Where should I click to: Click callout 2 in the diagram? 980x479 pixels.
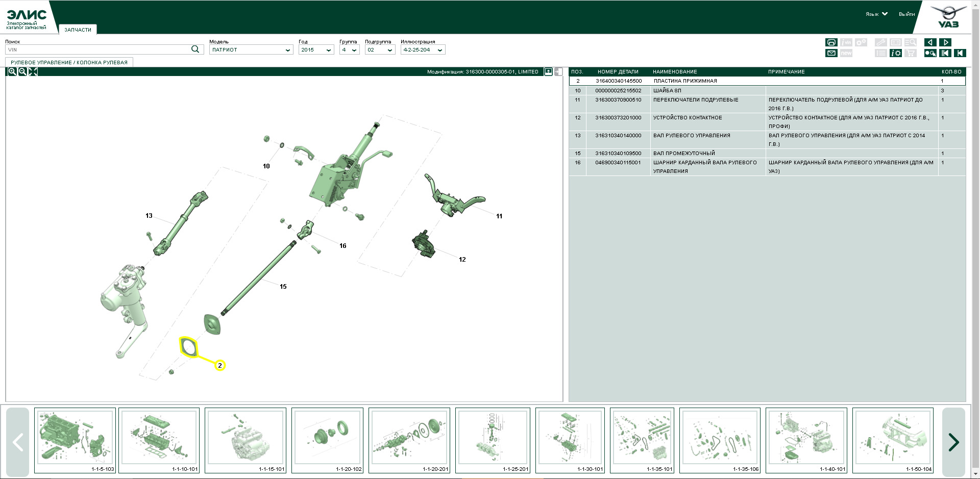[x=220, y=365]
